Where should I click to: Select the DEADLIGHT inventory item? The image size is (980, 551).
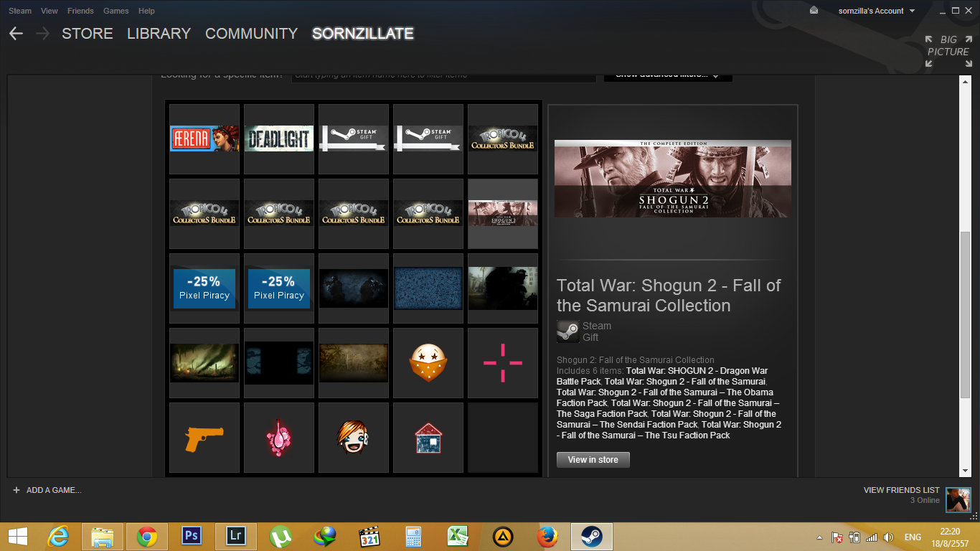pyautogui.click(x=279, y=138)
